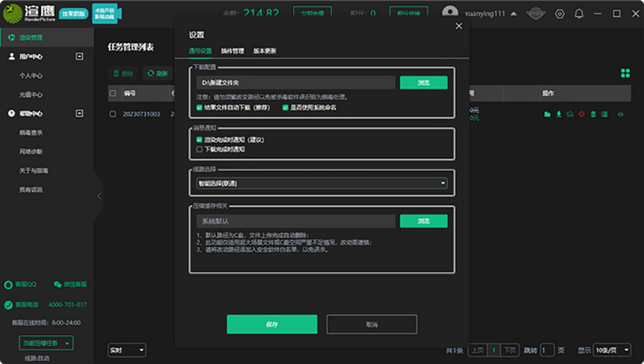Click the trash icon in the task row
The height and width of the screenshot is (364, 644).
[x=593, y=114]
